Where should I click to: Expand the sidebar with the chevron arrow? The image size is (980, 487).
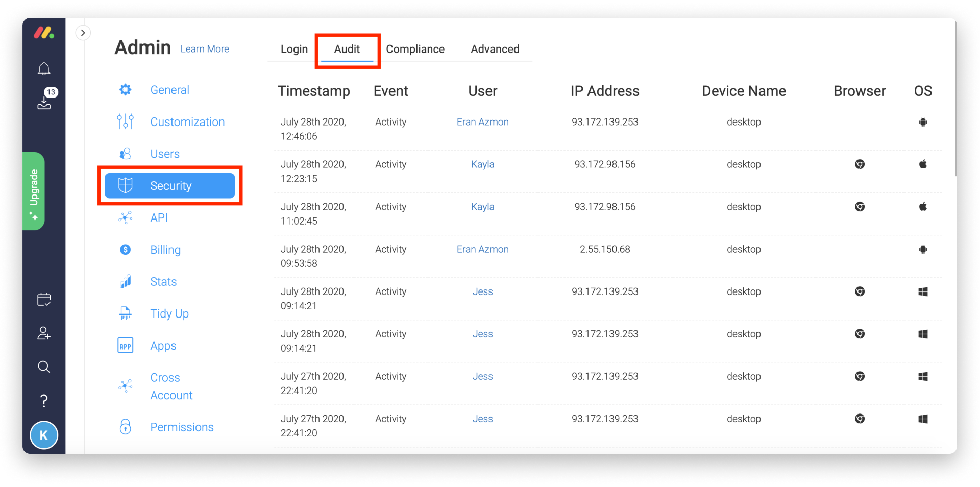coord(83,33)
